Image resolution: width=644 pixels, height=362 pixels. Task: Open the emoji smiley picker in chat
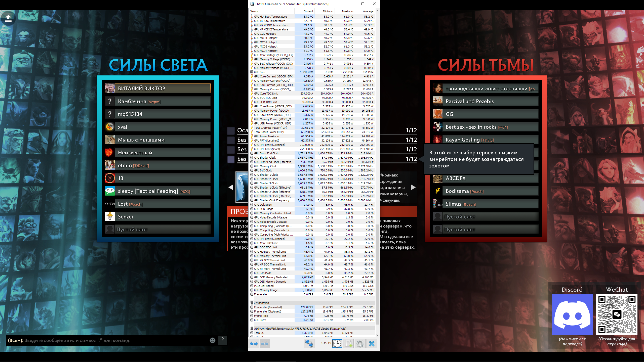click(x=213, y=340)
